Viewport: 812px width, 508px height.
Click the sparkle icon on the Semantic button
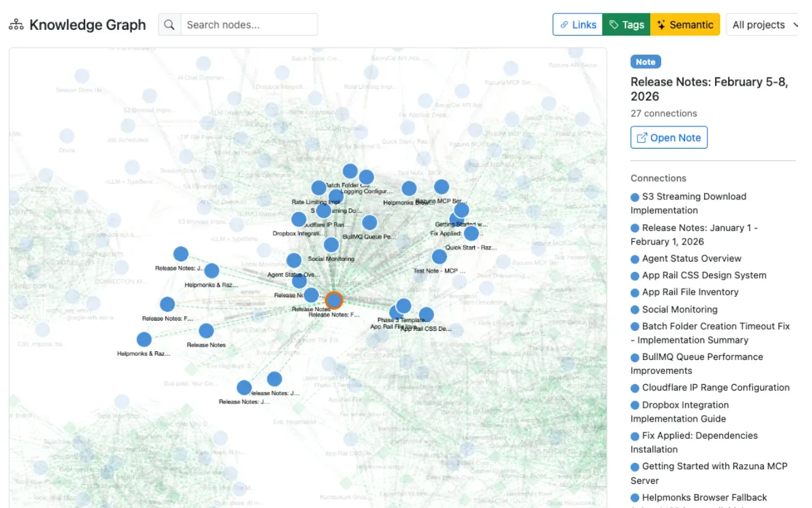tap(662, 24)
